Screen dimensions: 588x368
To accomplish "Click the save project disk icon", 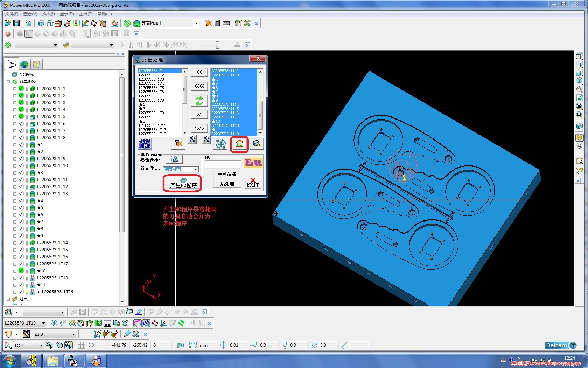I will pyautogui.click(x=16, y=23).
